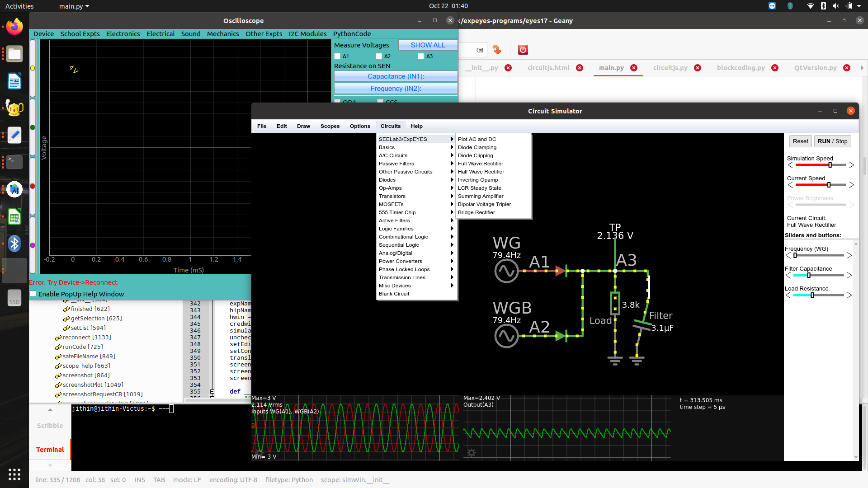Screen dimensions: 868x488
Task: Select the 3.8k load resistor
Action: [x=615, y=303]
